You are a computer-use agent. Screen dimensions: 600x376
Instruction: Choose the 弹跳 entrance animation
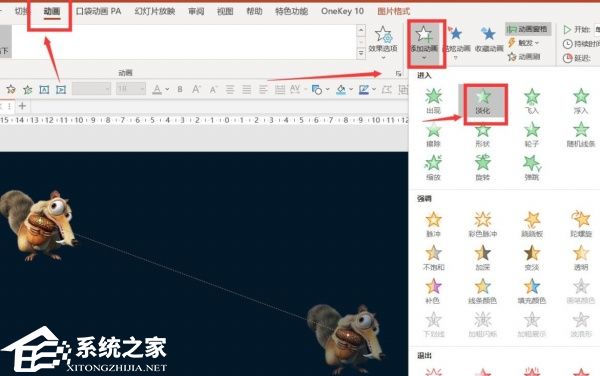click(x=532, y=168)
